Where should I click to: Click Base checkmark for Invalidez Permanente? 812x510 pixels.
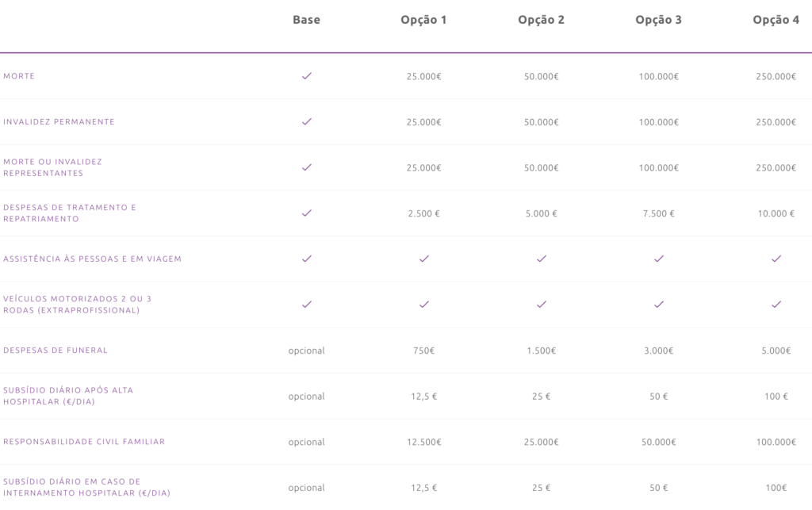click(307, 122)
